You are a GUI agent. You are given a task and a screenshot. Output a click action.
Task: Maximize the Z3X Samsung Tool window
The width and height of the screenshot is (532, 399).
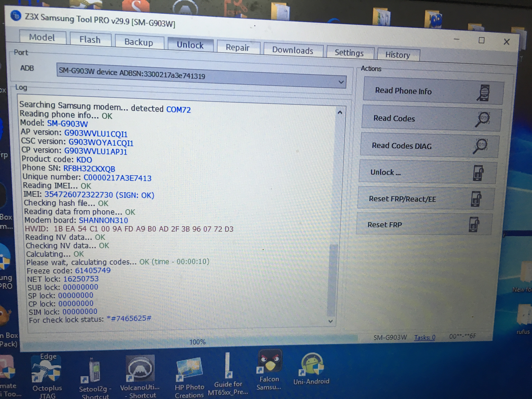481,40
